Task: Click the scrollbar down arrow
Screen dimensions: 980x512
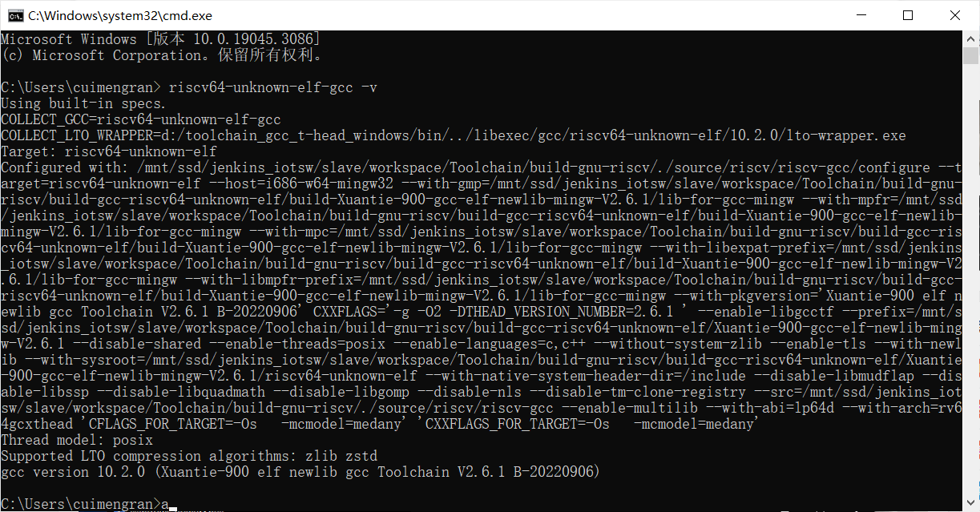Action: point(971,504)
